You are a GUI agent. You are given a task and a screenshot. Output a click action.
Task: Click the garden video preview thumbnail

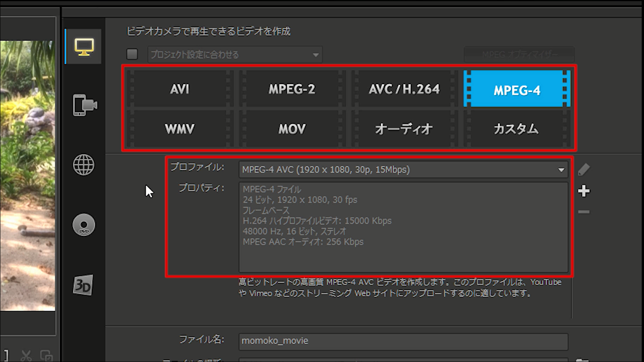pyautogui.click(x=28, y=176)
